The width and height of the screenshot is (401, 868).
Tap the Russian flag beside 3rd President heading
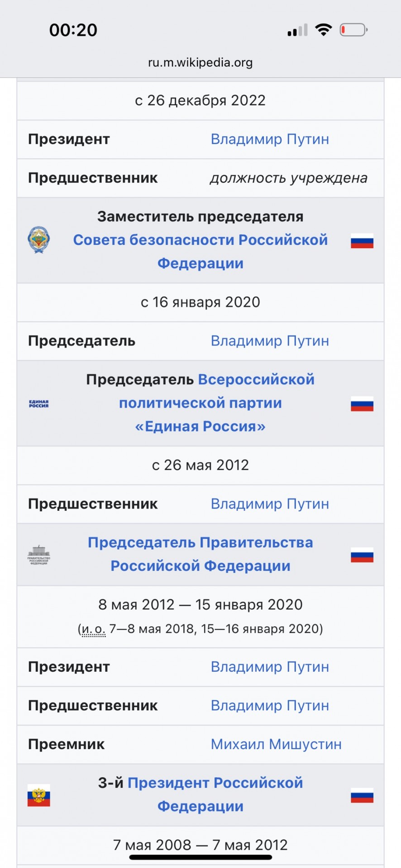[362, 796]
